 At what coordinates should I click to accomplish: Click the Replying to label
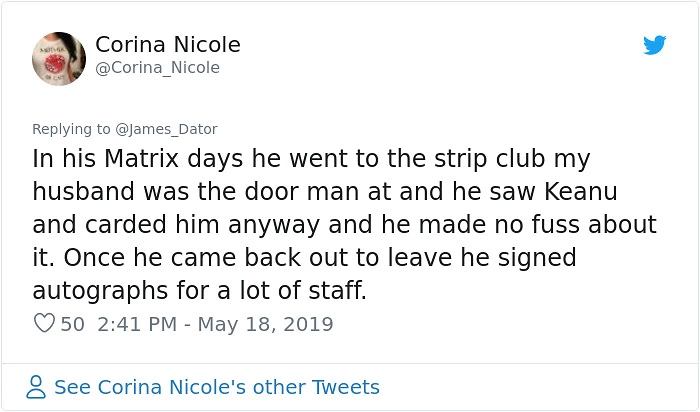(71, 129)
